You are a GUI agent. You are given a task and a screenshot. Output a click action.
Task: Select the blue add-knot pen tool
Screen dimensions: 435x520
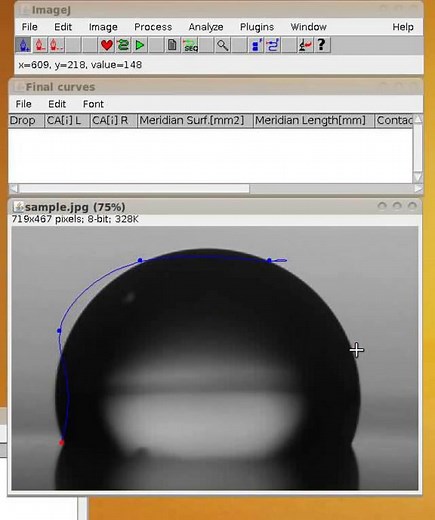(x=24, y=45)
